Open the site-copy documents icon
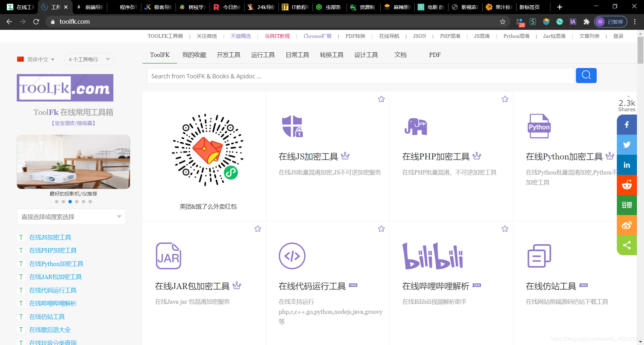Screen dimensions: 644x345 point(539,256)
